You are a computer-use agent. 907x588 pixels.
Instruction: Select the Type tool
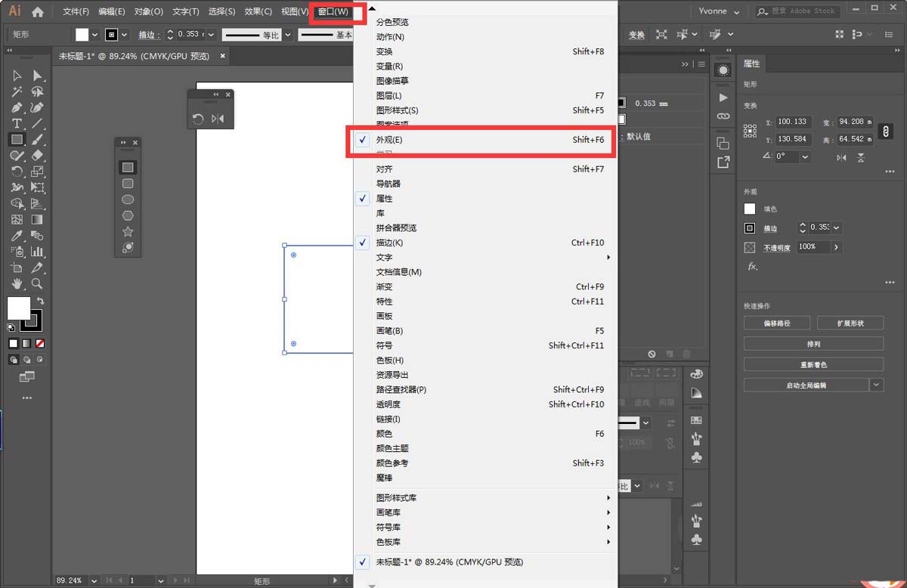click(16, 124)
